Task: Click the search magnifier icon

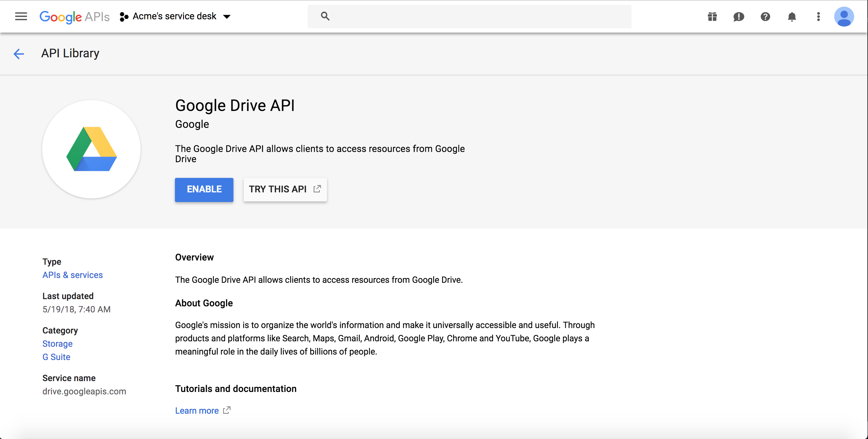Action: (325, 16)
